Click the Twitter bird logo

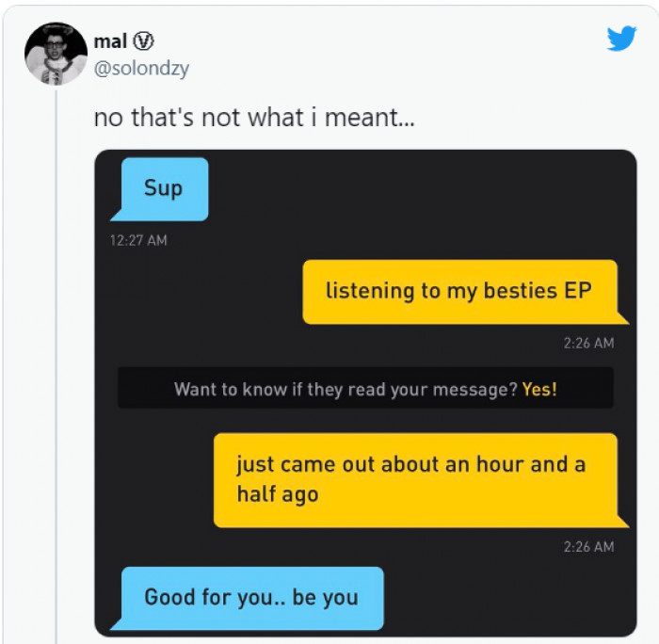pos(621,39)
